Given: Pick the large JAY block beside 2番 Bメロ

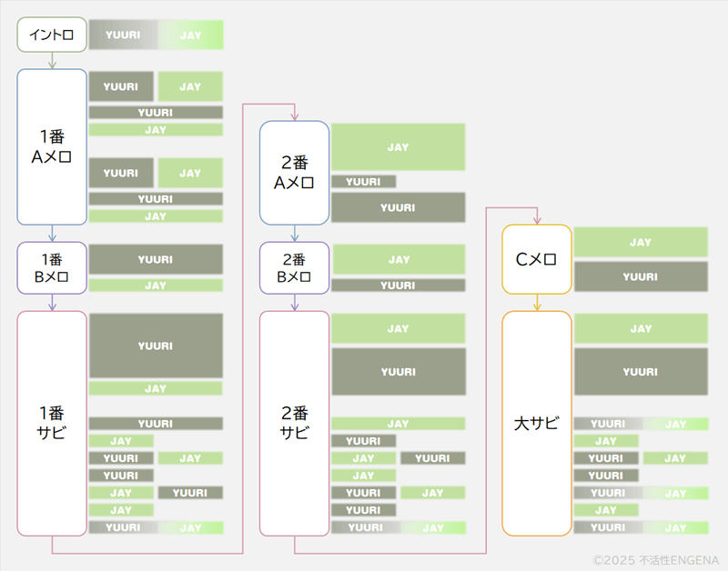Looking at the screenshot, I should pyautogui.click(x=398, y=259).
